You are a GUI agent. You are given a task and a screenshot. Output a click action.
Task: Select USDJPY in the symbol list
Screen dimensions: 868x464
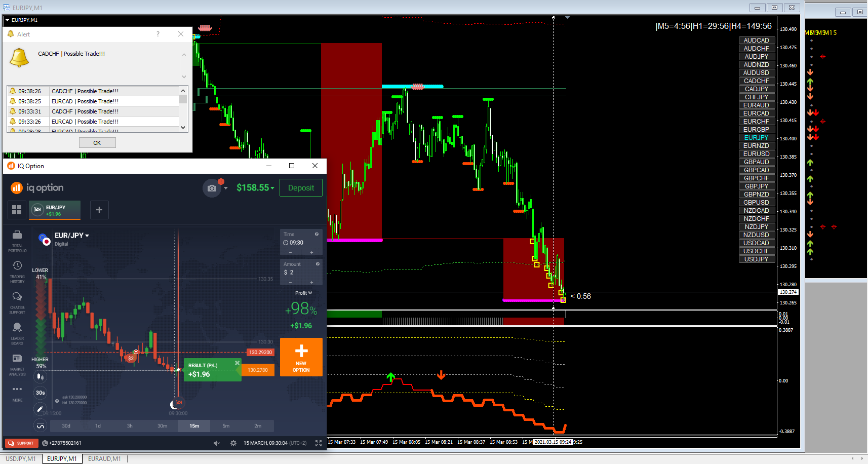[756, 259]
